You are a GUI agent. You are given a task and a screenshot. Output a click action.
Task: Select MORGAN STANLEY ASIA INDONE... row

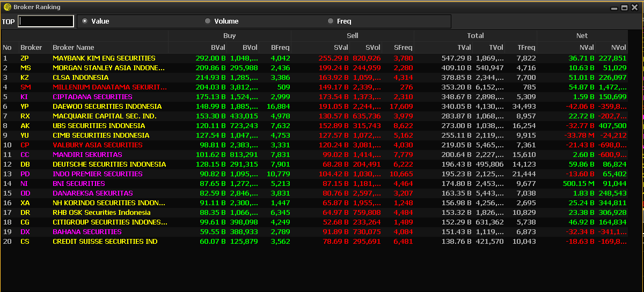click(314, 68)
